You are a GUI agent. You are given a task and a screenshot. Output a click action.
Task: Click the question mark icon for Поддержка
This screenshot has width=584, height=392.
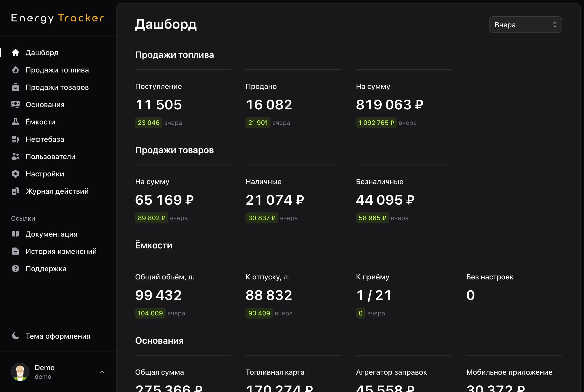pyautogui.click(x=16, y=268)
